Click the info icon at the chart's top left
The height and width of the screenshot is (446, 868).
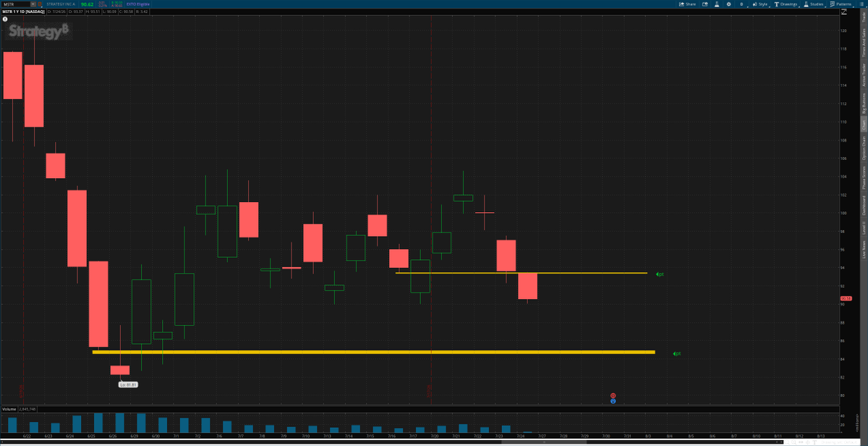coord(5,20)
